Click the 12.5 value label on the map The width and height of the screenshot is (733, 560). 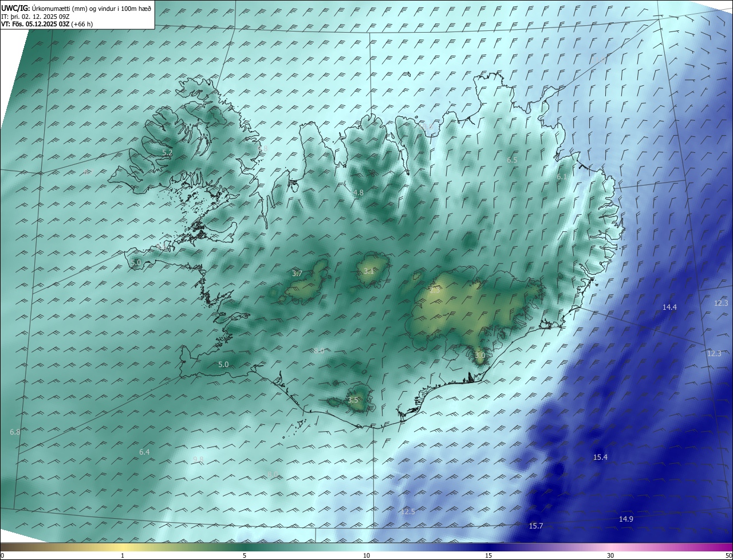pyautogui.click(x=408, y=512)
